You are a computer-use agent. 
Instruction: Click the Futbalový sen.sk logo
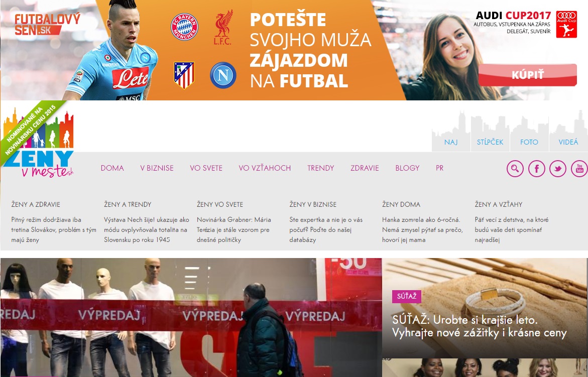[48, 24]
